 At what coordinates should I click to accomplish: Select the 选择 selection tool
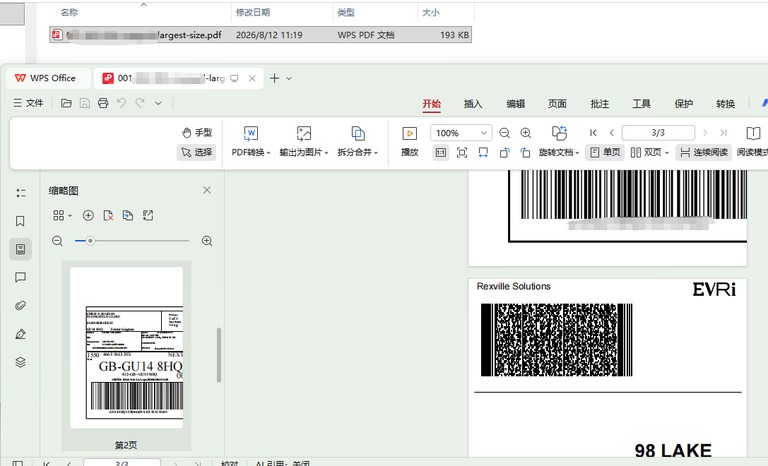pos(196,152)
